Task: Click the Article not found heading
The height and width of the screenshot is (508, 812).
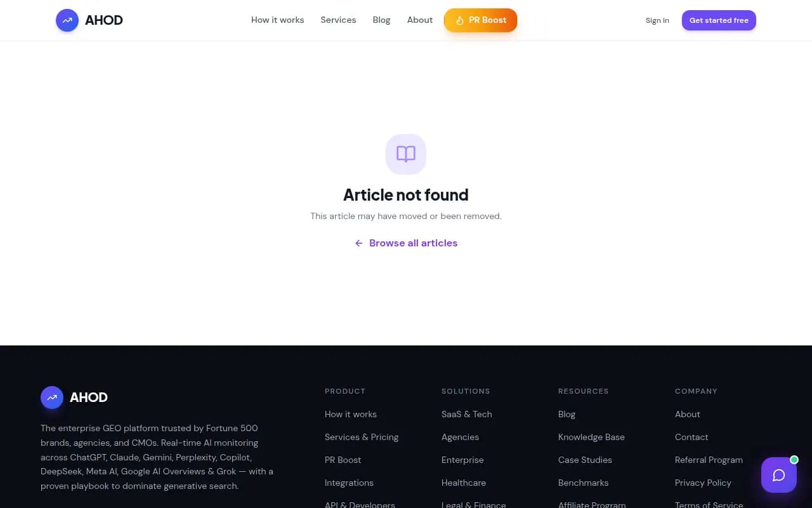Action: (x=406, y=195)
